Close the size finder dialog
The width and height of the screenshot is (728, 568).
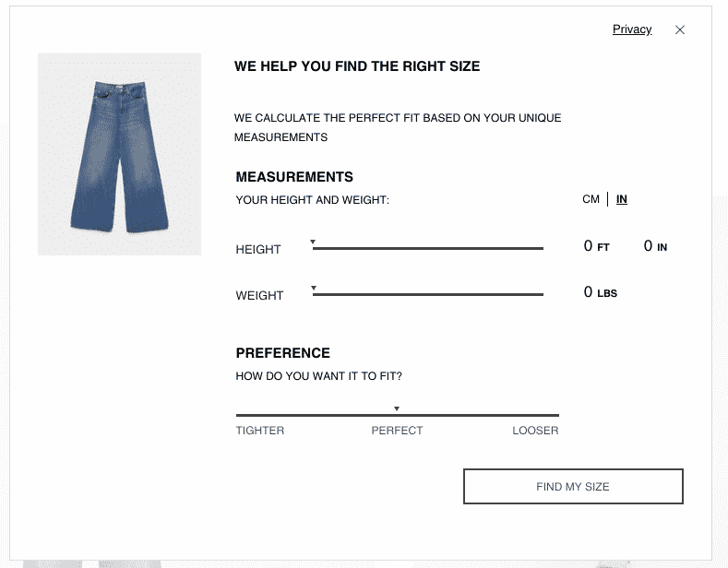coord(680,30)
